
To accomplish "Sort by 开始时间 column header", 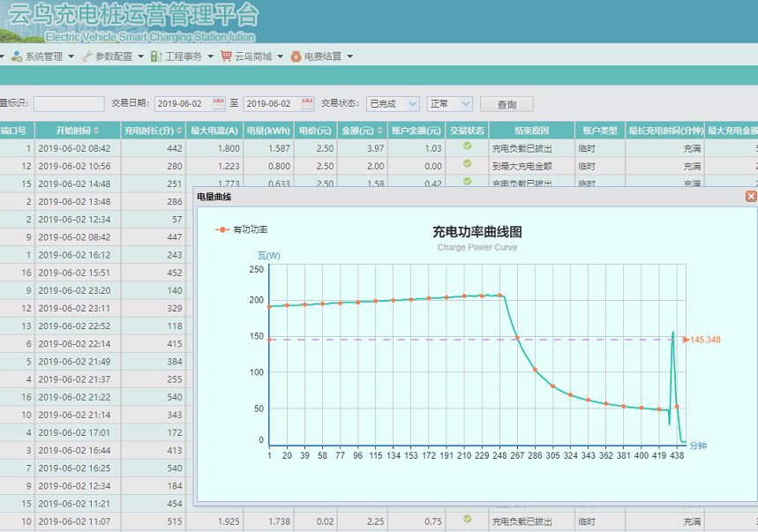I will tap(78, 131).
